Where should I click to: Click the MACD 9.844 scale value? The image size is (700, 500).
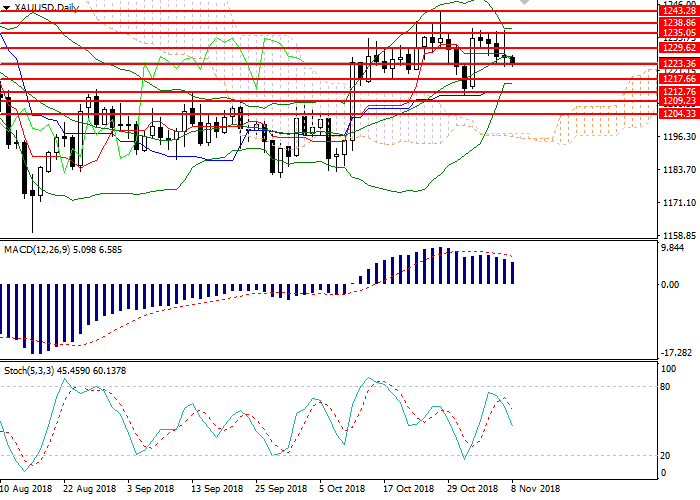coord(672,248)
